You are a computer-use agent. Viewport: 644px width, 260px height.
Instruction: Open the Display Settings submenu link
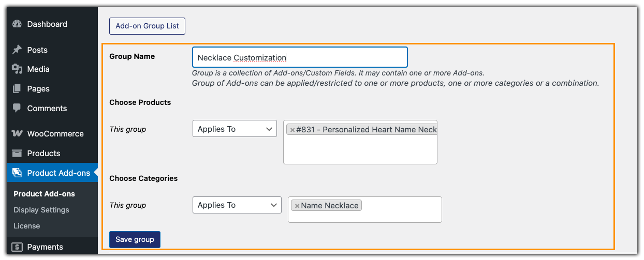(41, 210)
